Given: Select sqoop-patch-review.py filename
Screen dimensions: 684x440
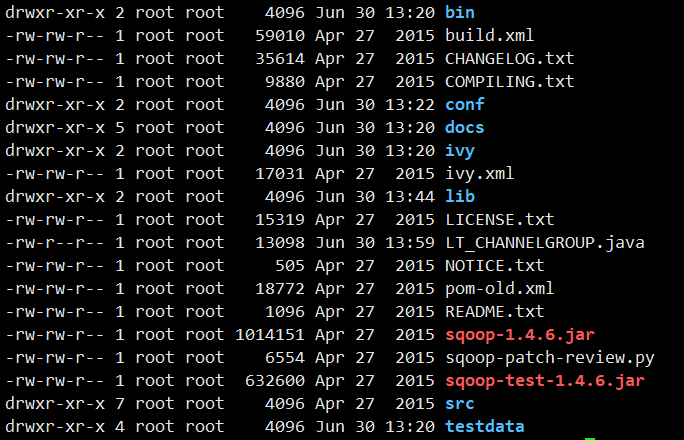Looking at the screenshot, I should coord(550,358).
